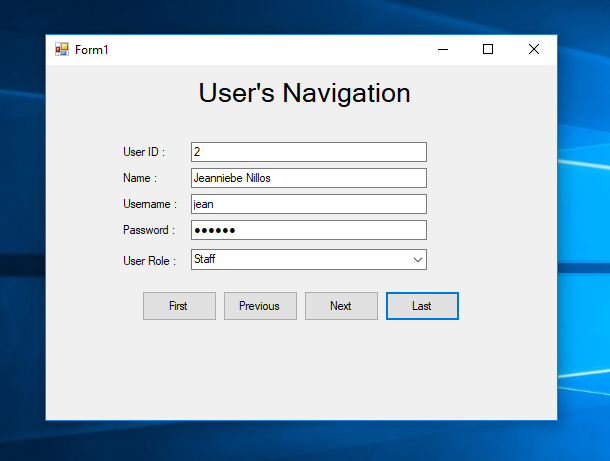Click the "Password :" label

click(x=148, y=230)
